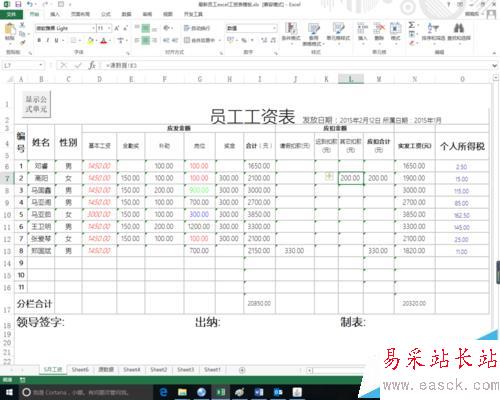This screenshot has width=500, height=400.
Task: Click the Clear eraser icon
Action: 412,43
